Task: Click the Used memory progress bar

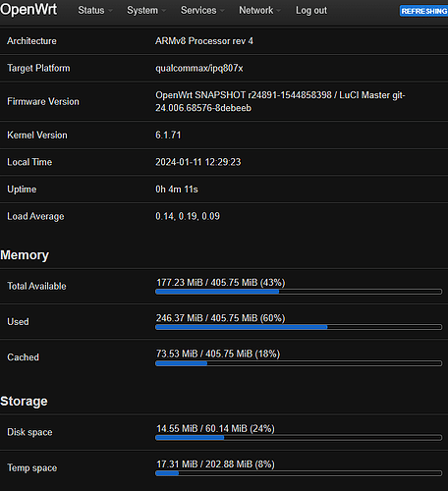Action: 299,327
